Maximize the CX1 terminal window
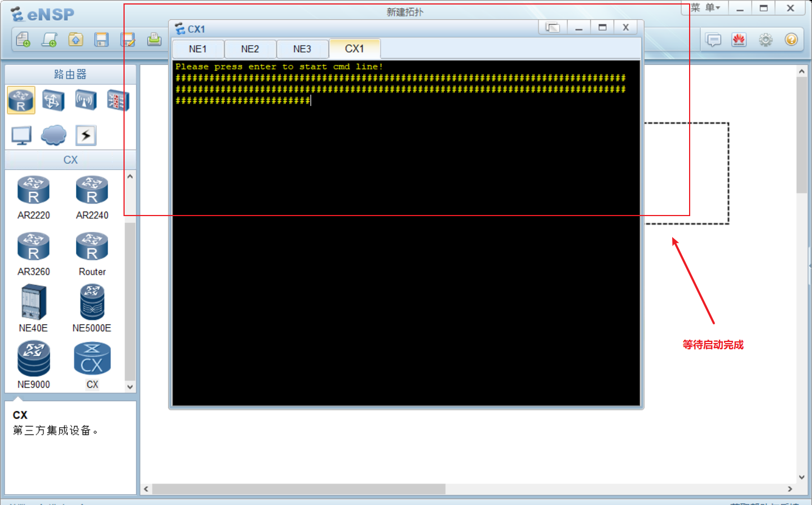The height and width of the screenshot is (505, 812). point(602,27)
